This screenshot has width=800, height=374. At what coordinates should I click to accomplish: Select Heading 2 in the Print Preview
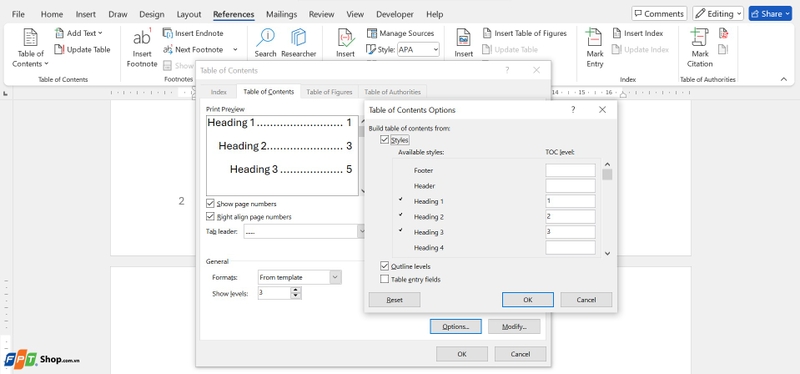point(285,146)
